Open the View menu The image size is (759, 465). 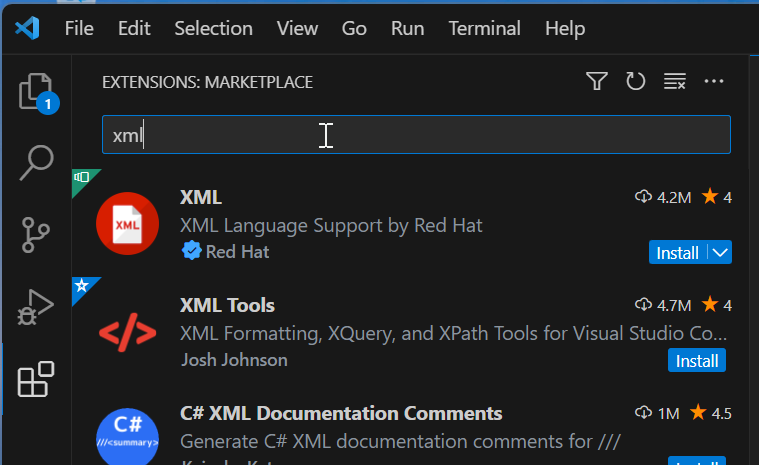coord(297,29)
